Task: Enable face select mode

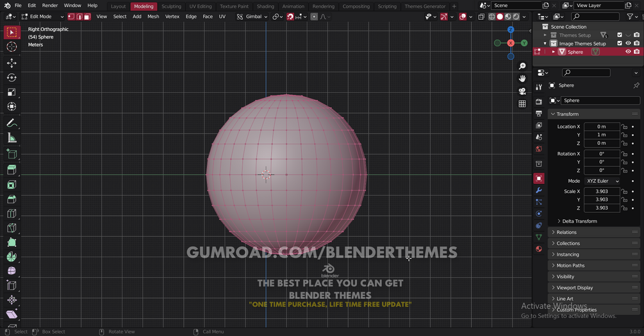Action: (x=87, y=17)
